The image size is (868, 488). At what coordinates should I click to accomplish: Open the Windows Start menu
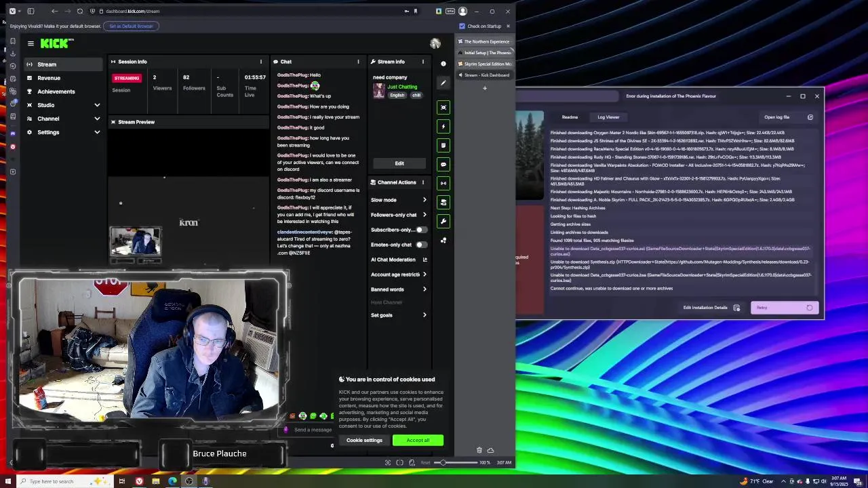(x=8, y=481)
